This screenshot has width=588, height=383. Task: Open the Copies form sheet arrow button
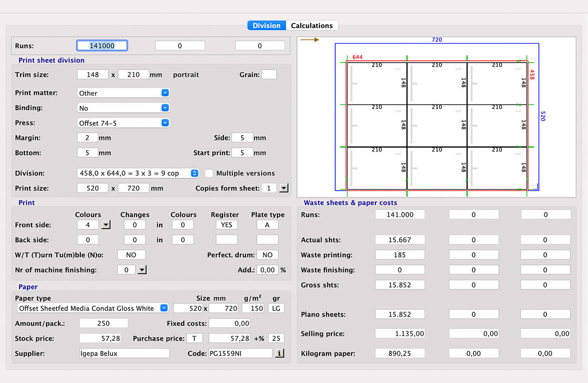284,188
